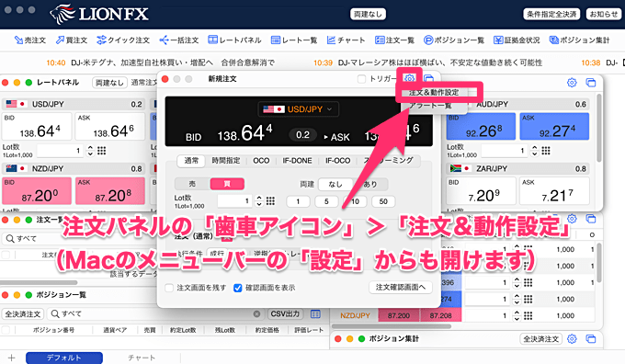Viewport: 625px width, 364px height.
Task: Set 両建 to あり
Action: click(369, 184)
